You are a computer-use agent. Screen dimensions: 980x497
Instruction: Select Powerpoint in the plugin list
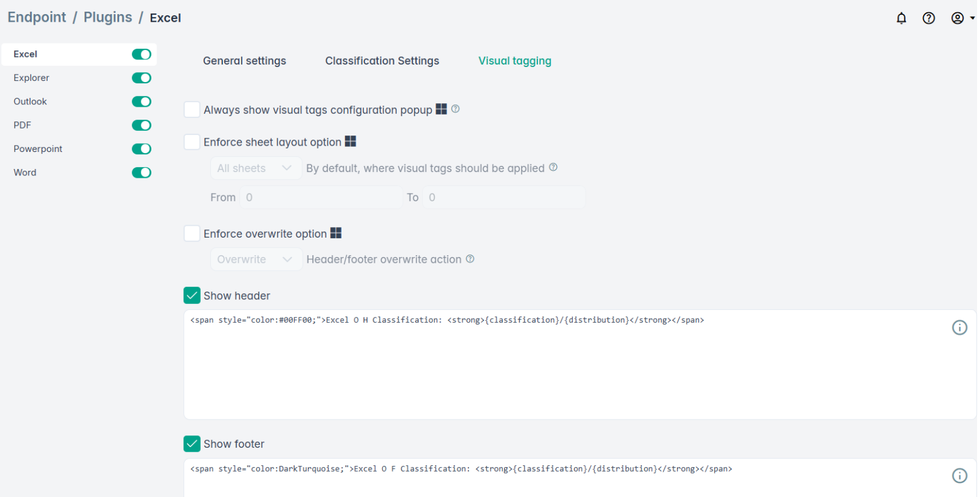click(38, 149)
